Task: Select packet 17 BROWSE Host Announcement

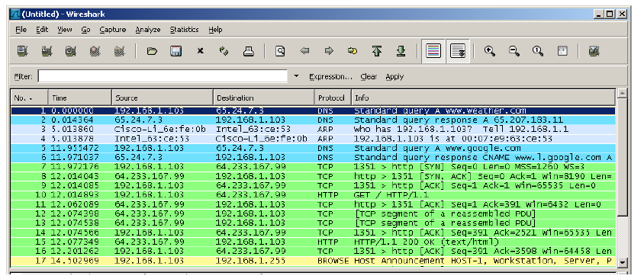Action: click(x=313, y=261)
